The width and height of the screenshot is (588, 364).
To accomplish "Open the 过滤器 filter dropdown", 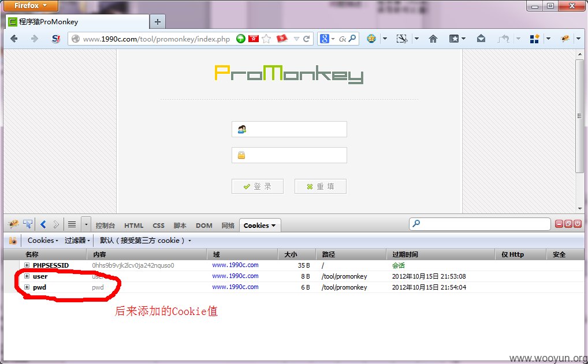I will pyautogui.click(x=77, y=241).
